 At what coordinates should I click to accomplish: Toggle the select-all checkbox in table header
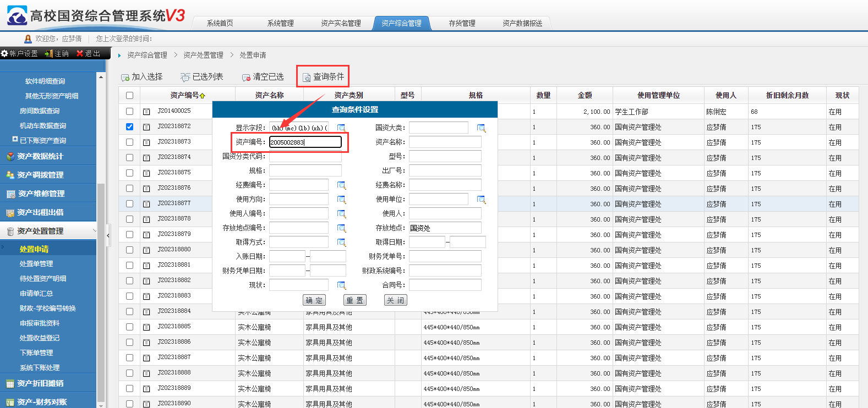[x=129, y=95]
